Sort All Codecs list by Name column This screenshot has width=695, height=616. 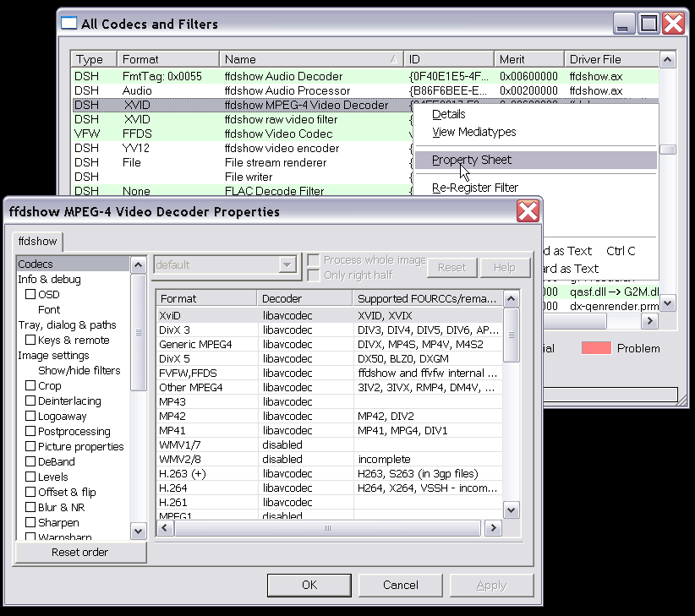(312, 59)
